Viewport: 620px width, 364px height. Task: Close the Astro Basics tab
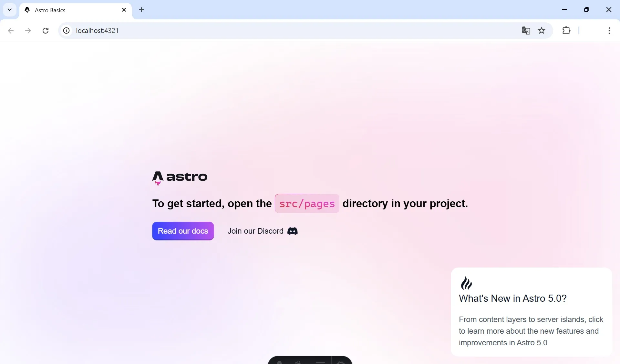point(124,10)
